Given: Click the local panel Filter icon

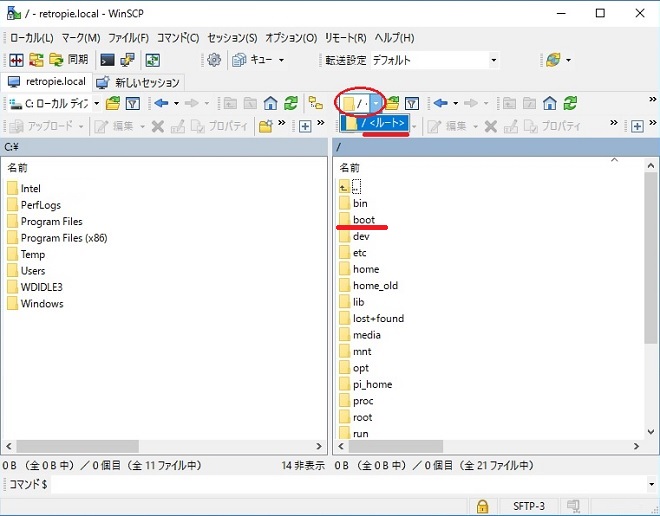Looking at the screenshot, I should tap(133, 103).
